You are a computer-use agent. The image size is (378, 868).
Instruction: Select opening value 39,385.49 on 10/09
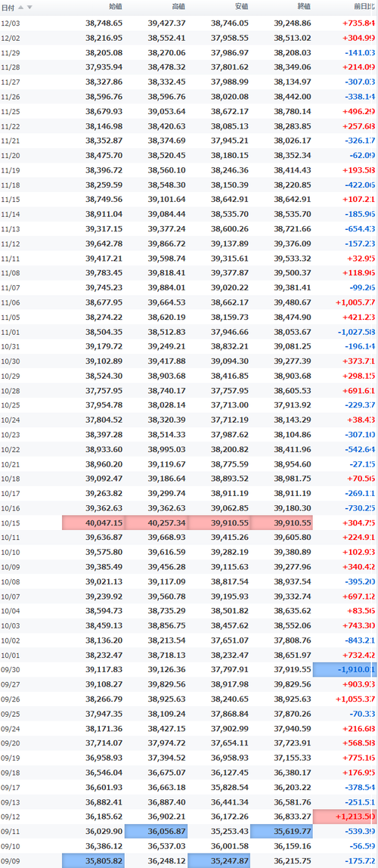click(104, 566)
